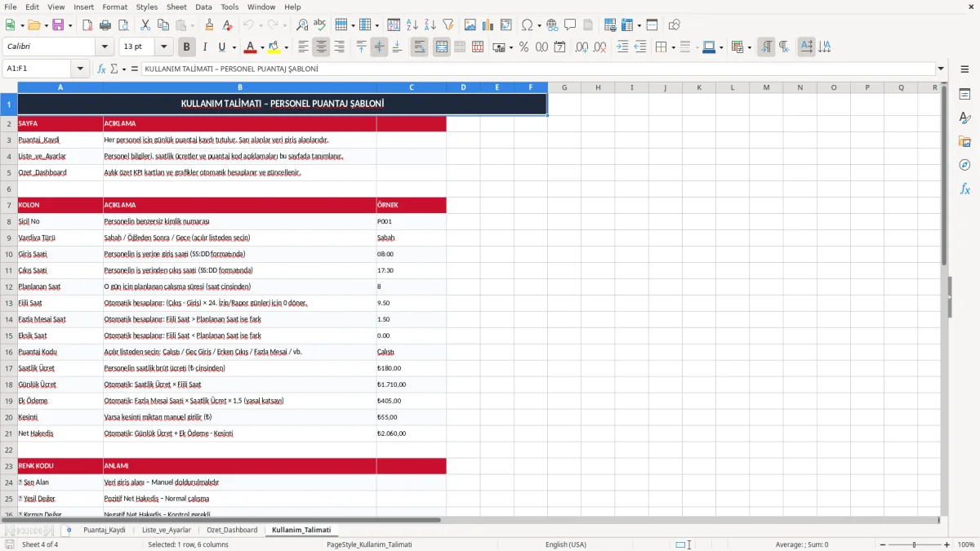
Task: Format cells as percent
Action: coord(523,47)
